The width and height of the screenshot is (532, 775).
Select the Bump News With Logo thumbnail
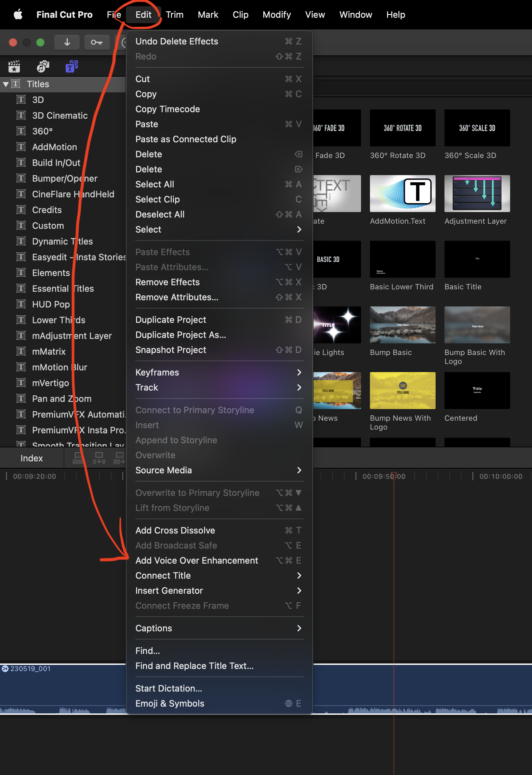tap(403, 391)
